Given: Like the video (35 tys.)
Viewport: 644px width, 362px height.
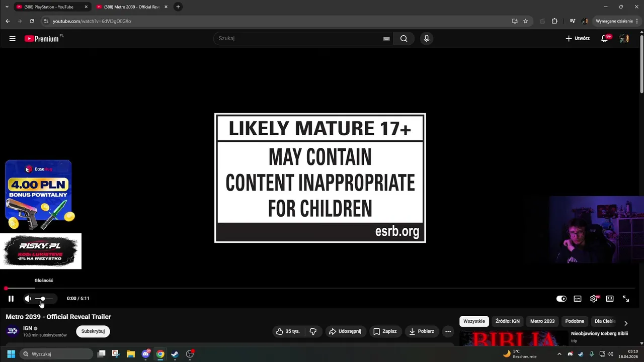Looking at the screenshot, I should [288, 331].
